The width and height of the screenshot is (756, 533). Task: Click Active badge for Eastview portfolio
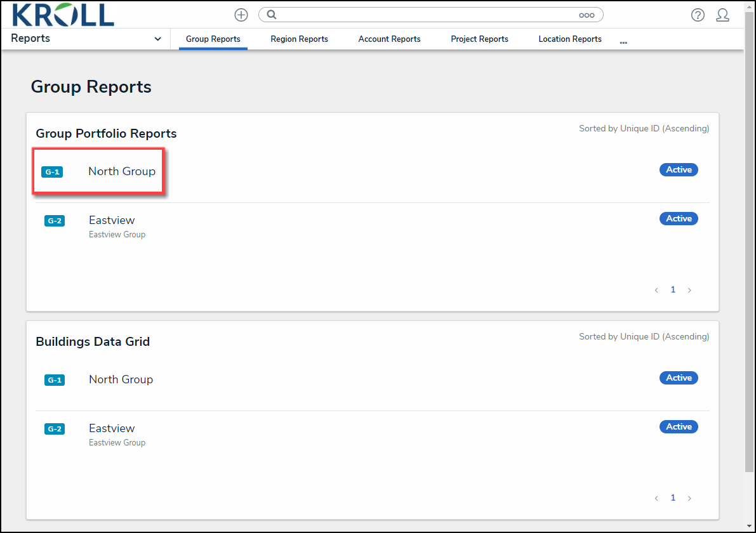click(679, 219)
